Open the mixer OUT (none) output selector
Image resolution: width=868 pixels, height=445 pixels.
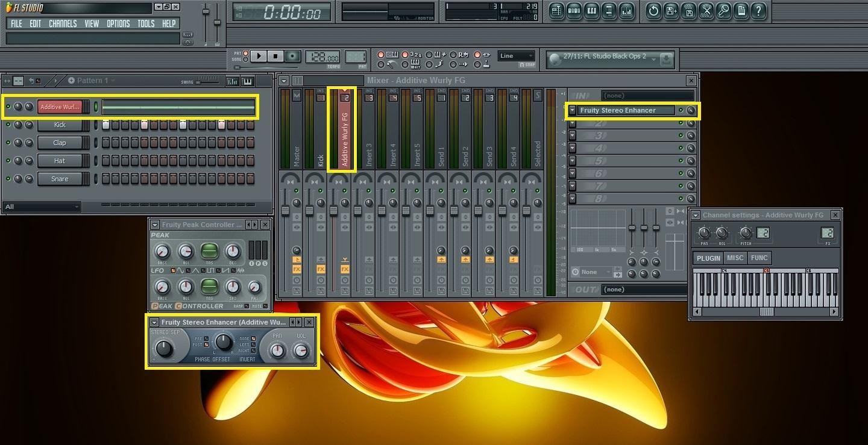tap(644, 289)
